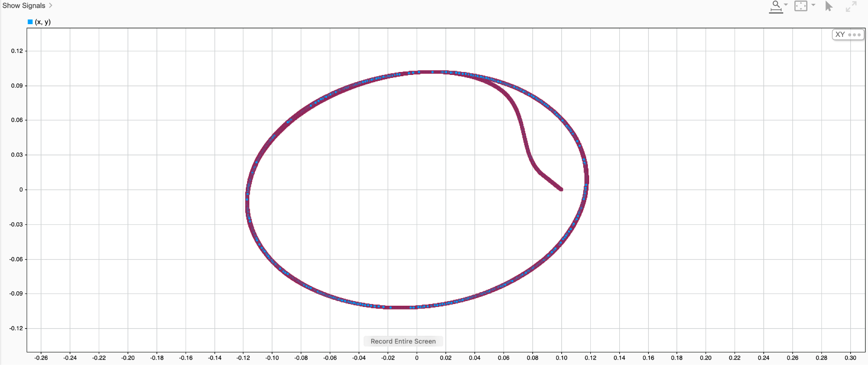This screenshot has width=868, height=365.
Task: Select the zoom-in-time magnifier tool
Action: click(776, 7)
